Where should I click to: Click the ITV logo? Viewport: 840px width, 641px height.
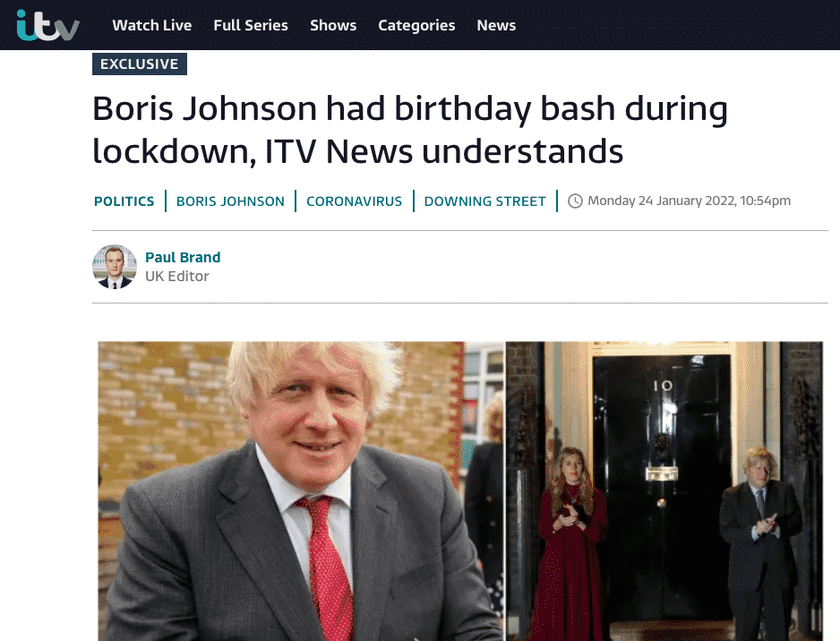click(x=47, y=25)
